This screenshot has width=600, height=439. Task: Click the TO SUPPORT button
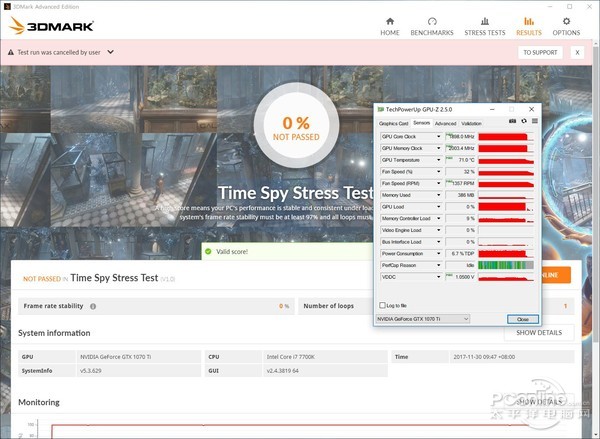(539, 52)
